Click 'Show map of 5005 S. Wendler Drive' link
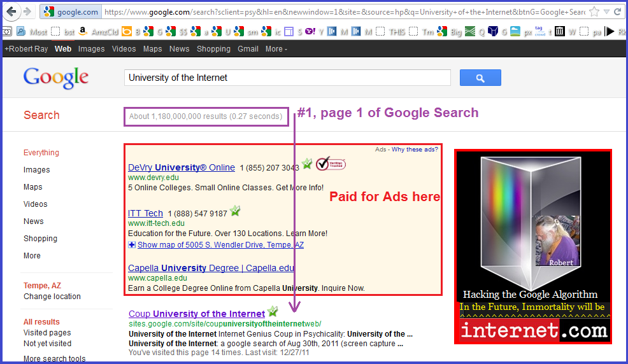The height and width of the screenshot is (364, 628). 220,245
